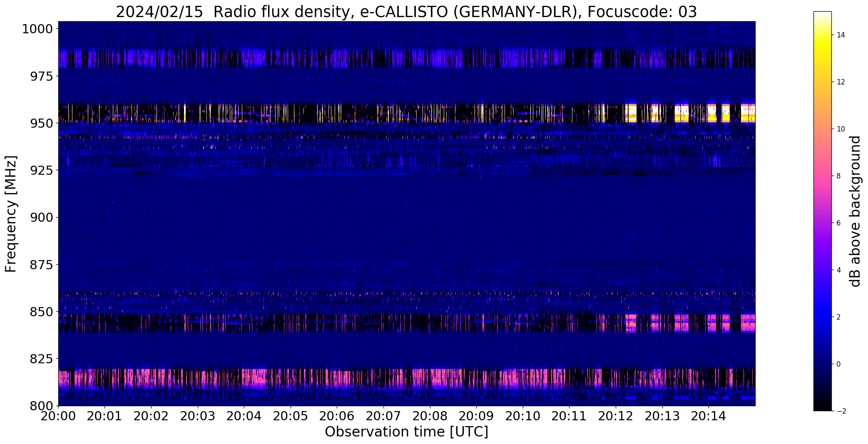The height and width of the screenshot is (444, 868).
Task: Click the 20:11 time tick label
Action: (x=569, y=416)
